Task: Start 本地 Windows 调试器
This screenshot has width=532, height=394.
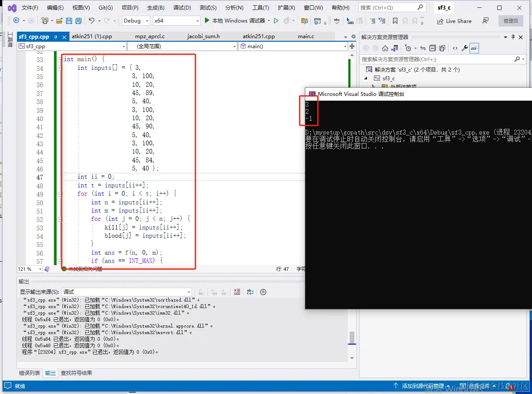Action: (235, 20)
